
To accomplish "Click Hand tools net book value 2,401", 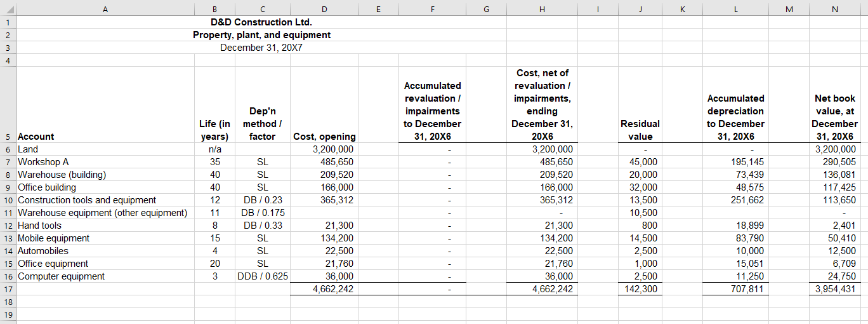I will point(834,226).
